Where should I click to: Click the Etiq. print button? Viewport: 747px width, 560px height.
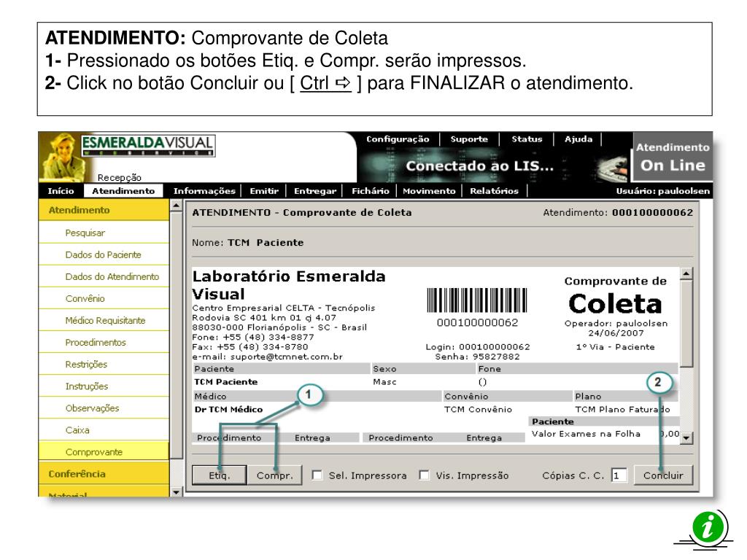tap(219, 475)
